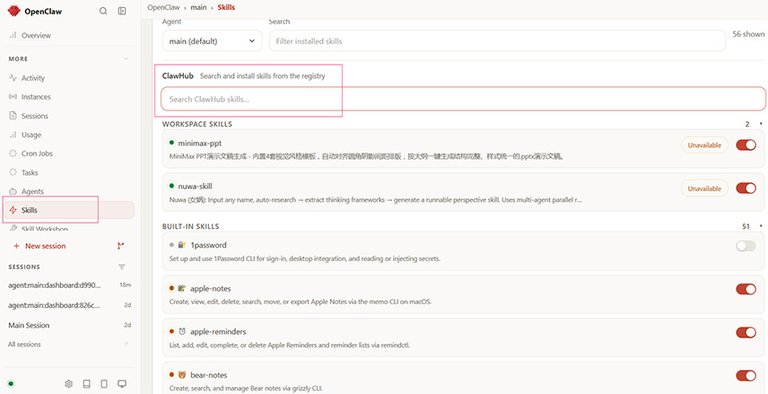The width and height of the screenshot is (768, 394).
Task: Click the search magnifier icon beside OpenClaw
Action: 103,11
